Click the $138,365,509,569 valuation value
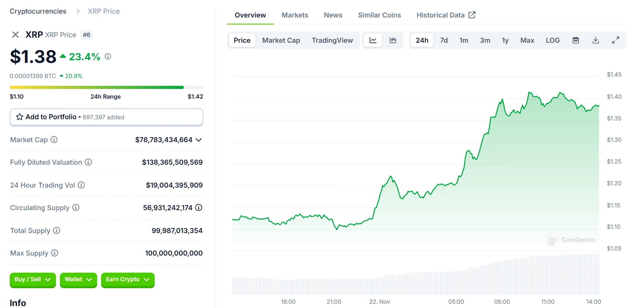Viewport: 644px width, 308px height. [172, 162]
